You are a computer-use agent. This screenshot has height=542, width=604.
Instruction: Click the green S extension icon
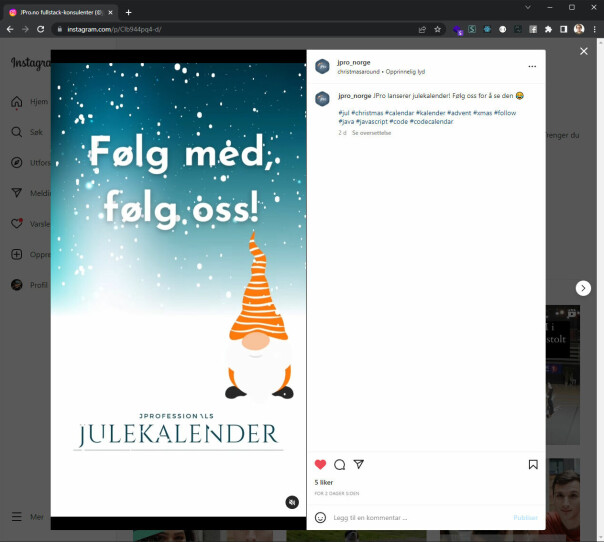tap(472, 29)
